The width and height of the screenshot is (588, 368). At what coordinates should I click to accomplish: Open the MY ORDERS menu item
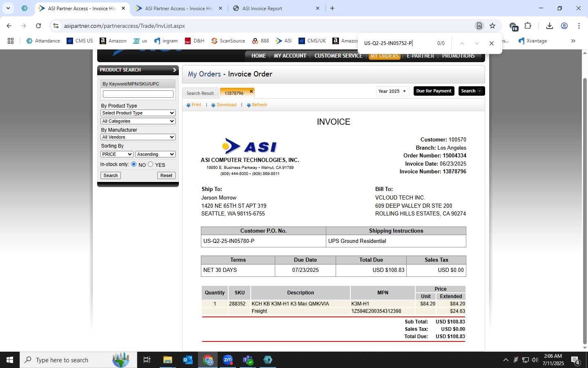tap(385, 56)
